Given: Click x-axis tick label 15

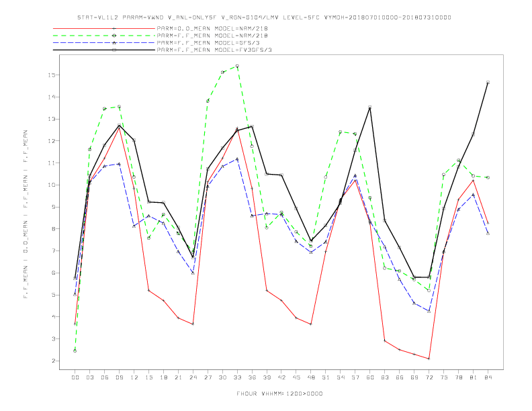Looking at the screenshot, I should pyautogui.click(x=148, y=377).
